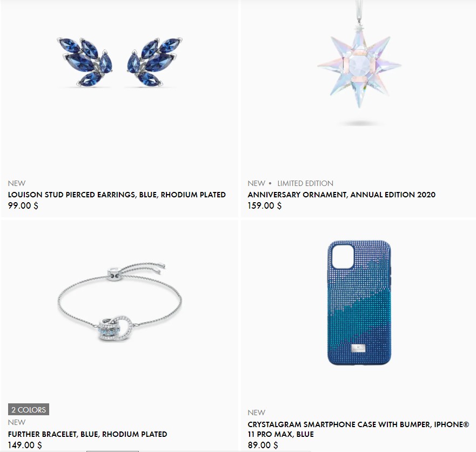This screenshot has height=452, width=476.
Task: Click the NEW label above Anniversary Ornament
Action: coord(257,183)
